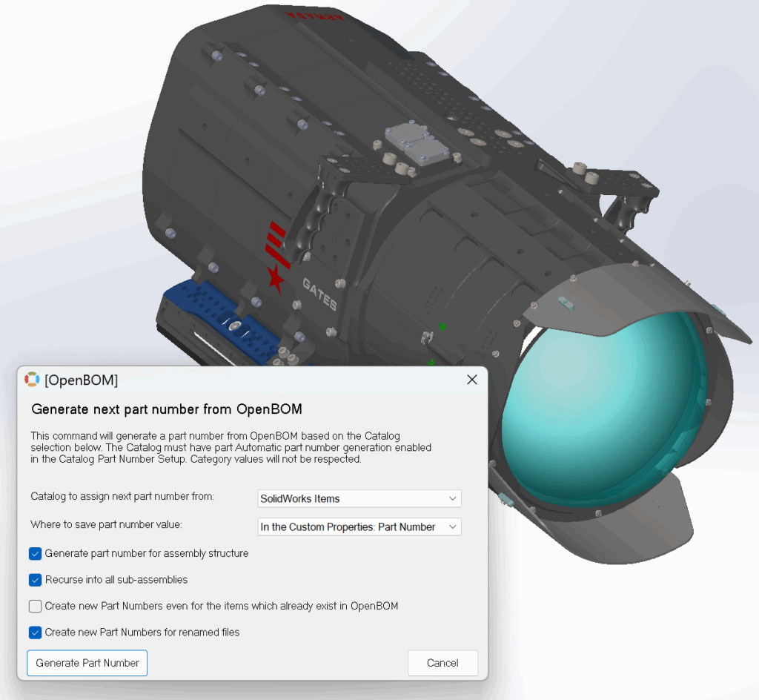This screenshot has height=700, width=759.
Task: Enable Create new Part Numbers for existing items
Action: 36,606
